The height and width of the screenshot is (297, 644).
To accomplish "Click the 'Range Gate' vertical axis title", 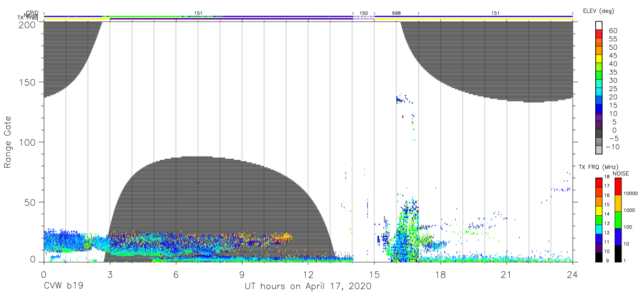I will click(x=8, y=142).
